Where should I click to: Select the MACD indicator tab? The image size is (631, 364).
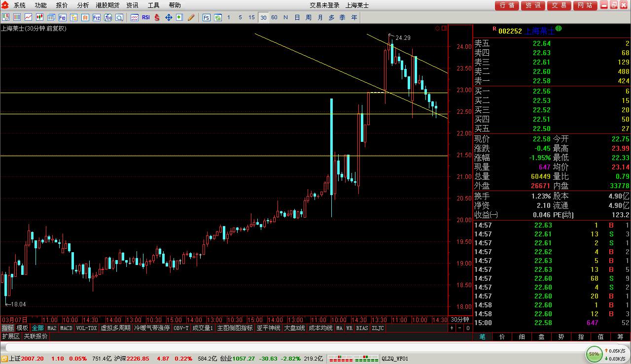[x=66, y=328]
